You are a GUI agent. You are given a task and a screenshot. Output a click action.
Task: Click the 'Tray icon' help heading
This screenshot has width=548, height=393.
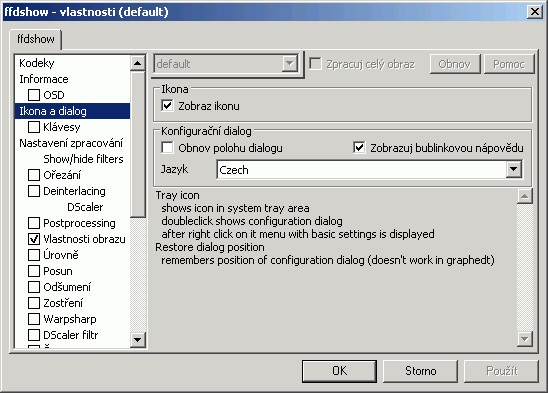point(178,195)
